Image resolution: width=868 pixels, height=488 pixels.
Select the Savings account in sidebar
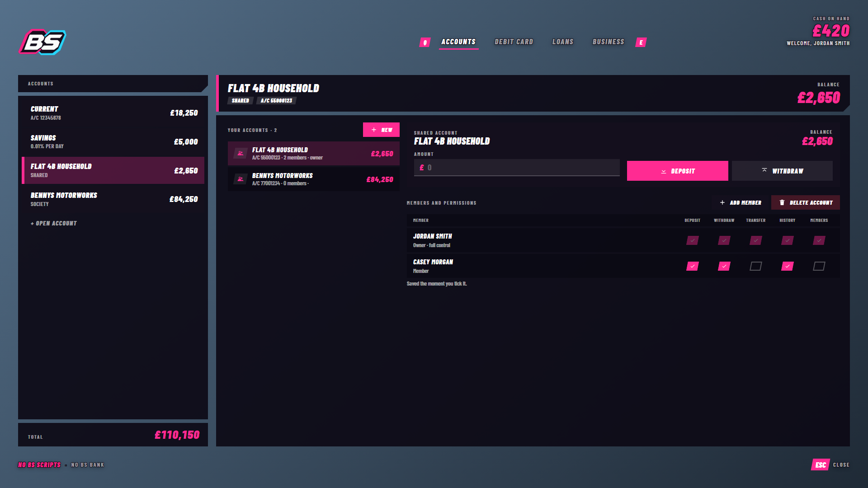point(113,142)
